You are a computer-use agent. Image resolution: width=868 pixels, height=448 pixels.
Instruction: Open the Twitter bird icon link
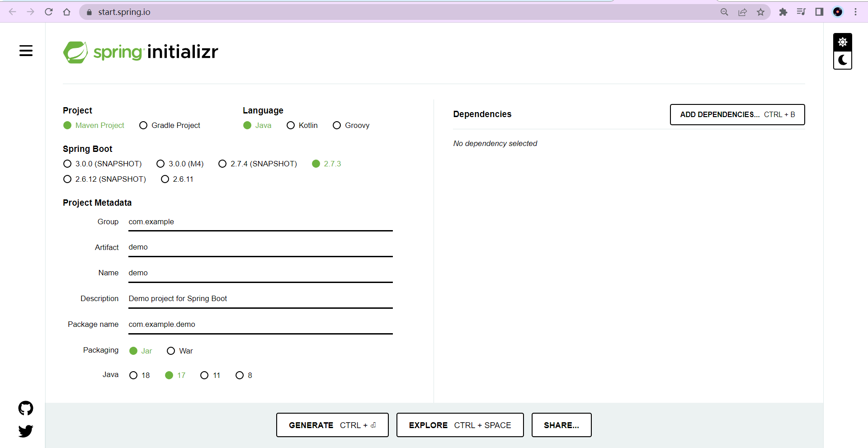(26, 431)
